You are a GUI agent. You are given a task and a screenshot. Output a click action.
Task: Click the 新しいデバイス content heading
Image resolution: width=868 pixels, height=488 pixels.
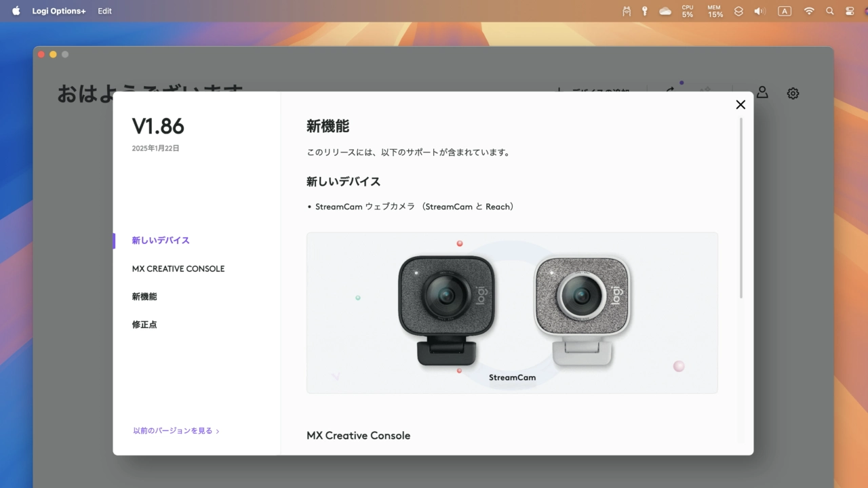[x=343, y=182]
